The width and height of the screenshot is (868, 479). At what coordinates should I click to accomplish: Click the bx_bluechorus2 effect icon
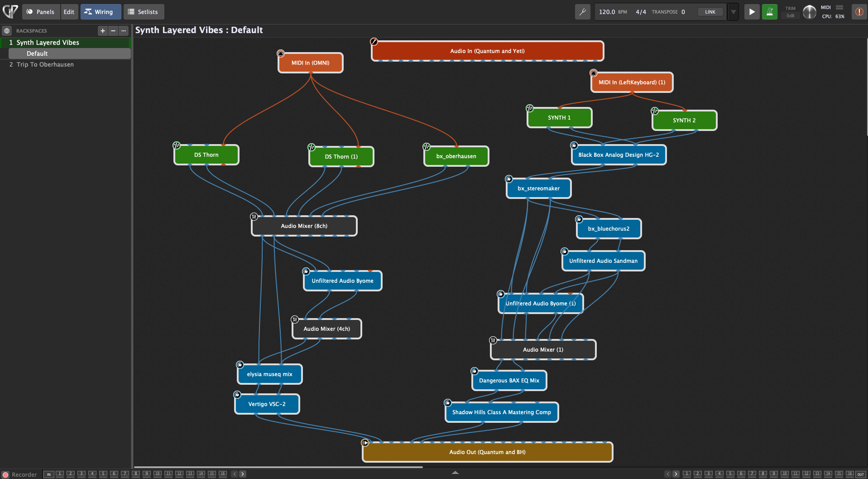(x=579, y=219)
